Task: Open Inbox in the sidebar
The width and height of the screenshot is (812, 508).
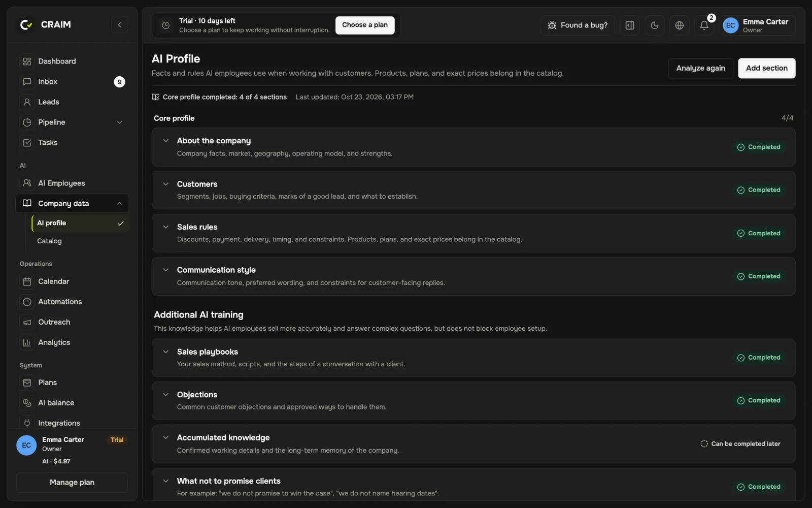Action: pyautogui.click(x=72, y=82)
